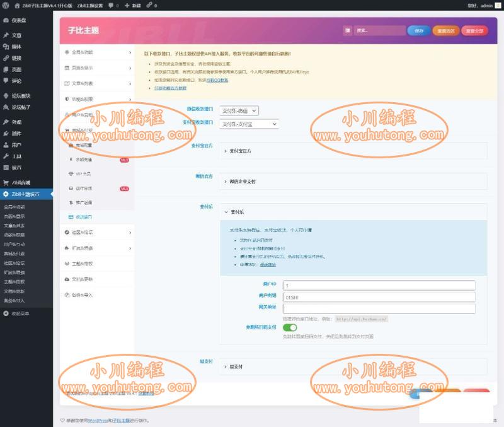
Task: Visit site via home icon in admin bar
Action: pyautogui.click(x=17, y=6)
